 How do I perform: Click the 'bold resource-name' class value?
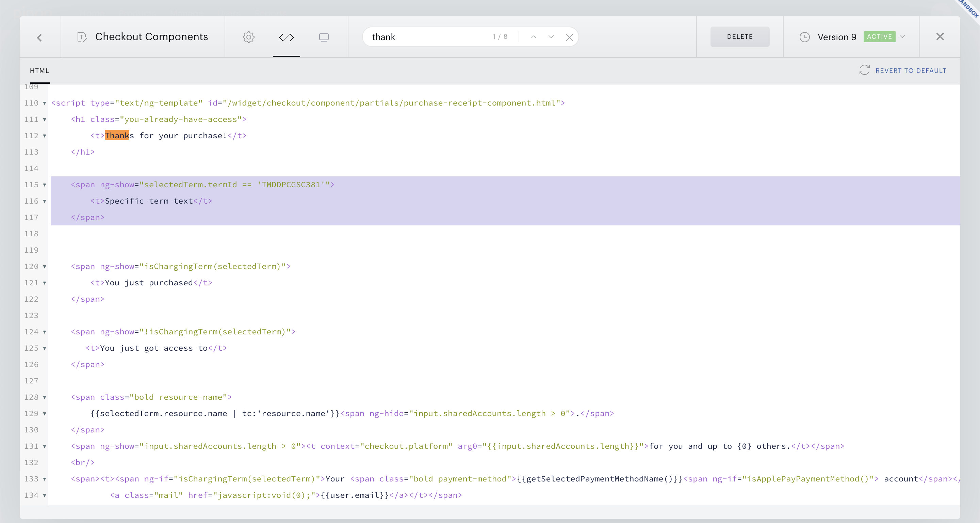pos(178,397)
